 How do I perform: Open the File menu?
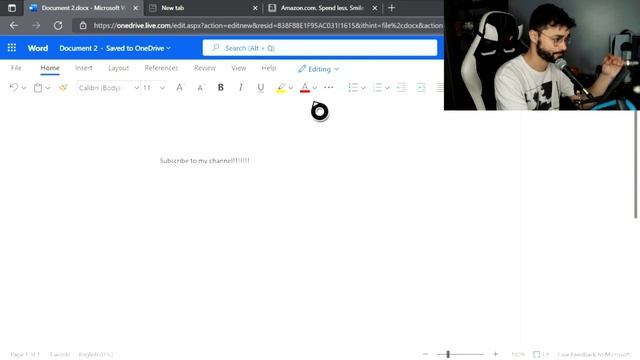point(16,68)
